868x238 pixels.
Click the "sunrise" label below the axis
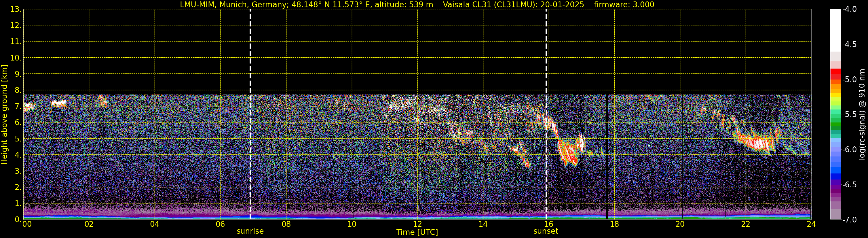[250, 231]
